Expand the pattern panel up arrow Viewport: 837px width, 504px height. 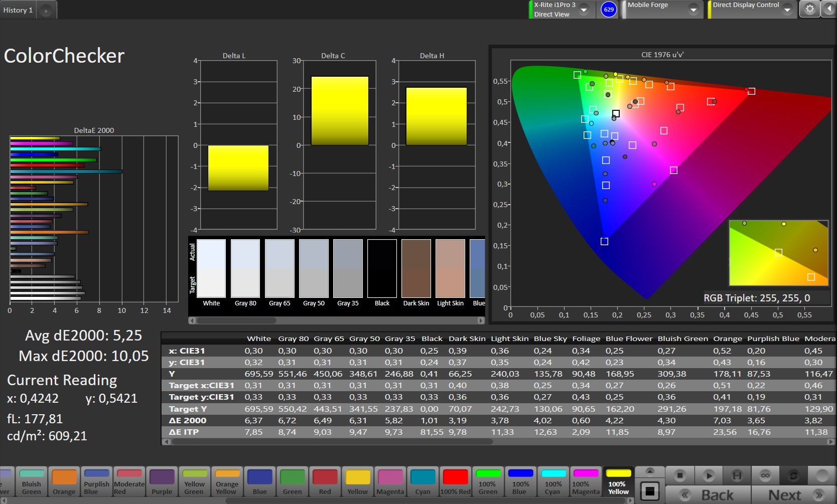(x=650, y=471)
